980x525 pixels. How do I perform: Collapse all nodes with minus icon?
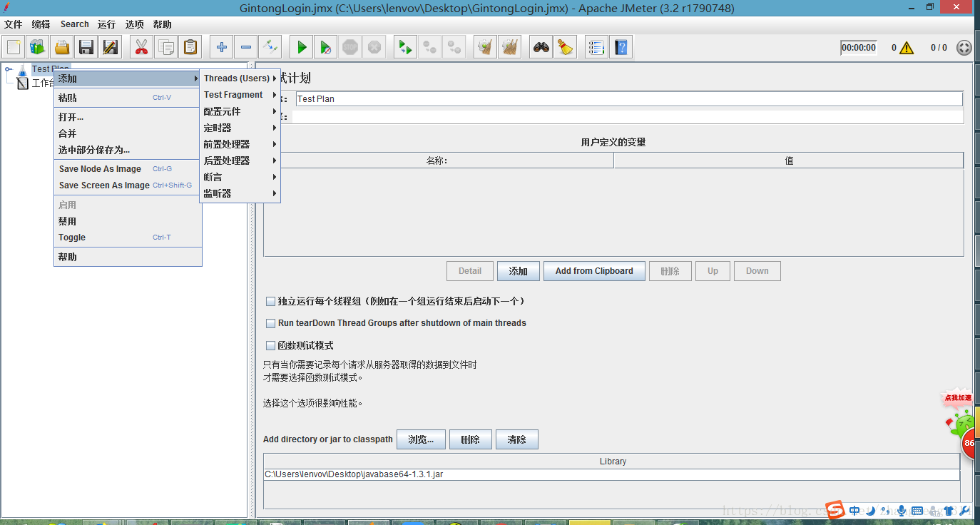(x=246, y=48)
